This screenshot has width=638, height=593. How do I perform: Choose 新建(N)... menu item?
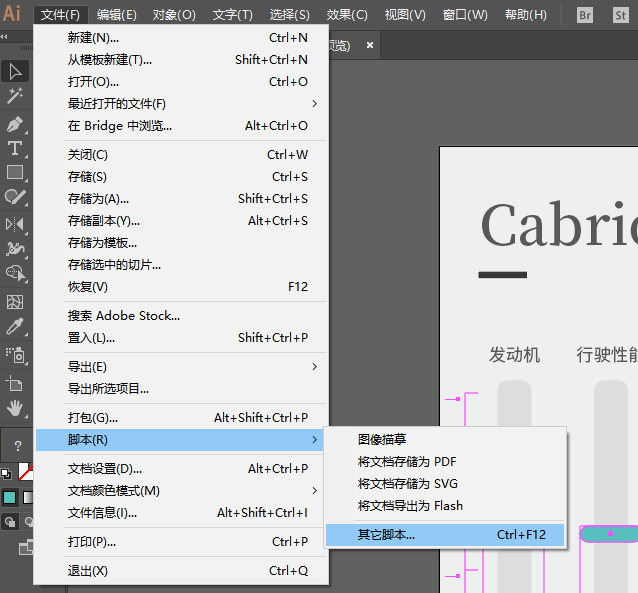pyautogui.click(x=181, y=38)
